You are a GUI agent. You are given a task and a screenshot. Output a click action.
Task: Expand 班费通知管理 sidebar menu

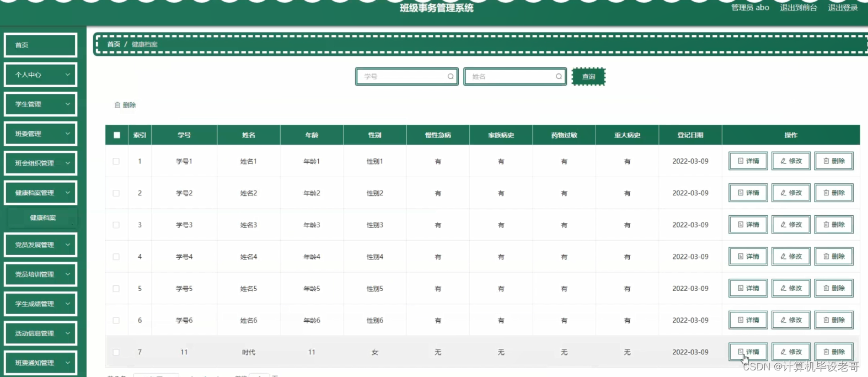click(40, 363)
